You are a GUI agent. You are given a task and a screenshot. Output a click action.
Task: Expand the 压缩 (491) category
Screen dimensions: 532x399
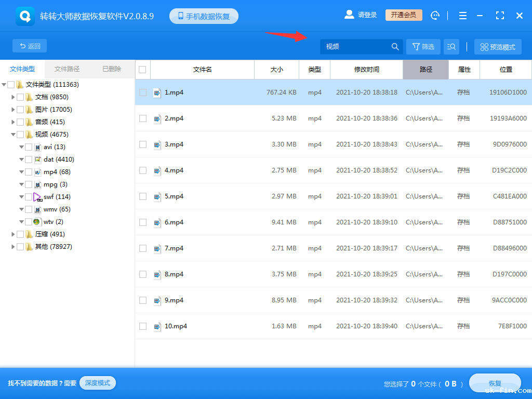coord(13,234)
